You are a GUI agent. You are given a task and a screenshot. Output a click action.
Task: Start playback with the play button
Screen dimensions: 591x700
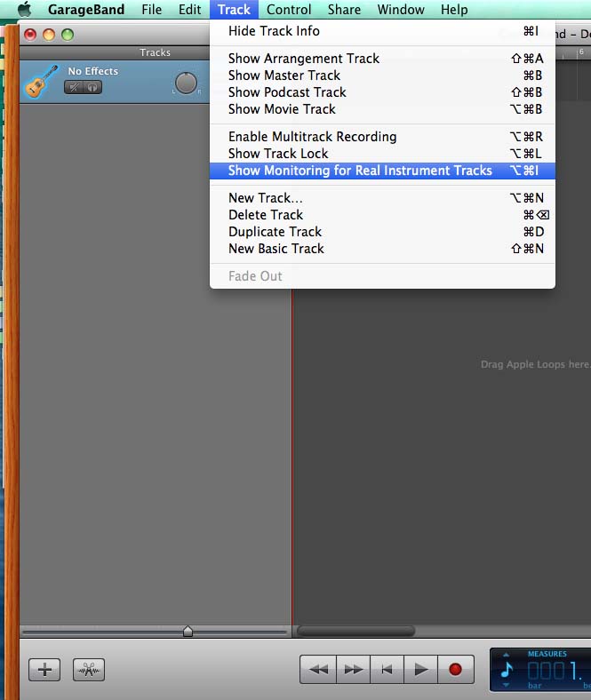point(420,669)
